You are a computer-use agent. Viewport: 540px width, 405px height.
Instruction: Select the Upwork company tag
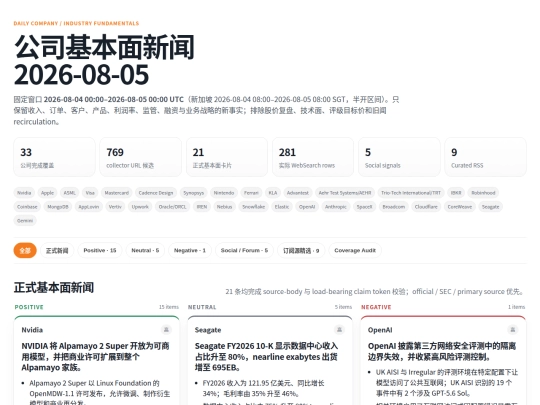pos(140,207)
